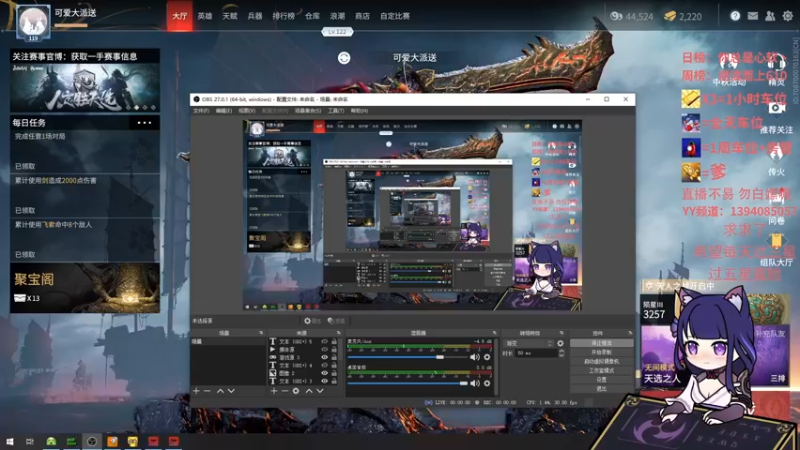Image resolution: width=800 pixels, height=450 pixels.
Task: Move the scene up in the Scenes list
Action: (220, 391)
